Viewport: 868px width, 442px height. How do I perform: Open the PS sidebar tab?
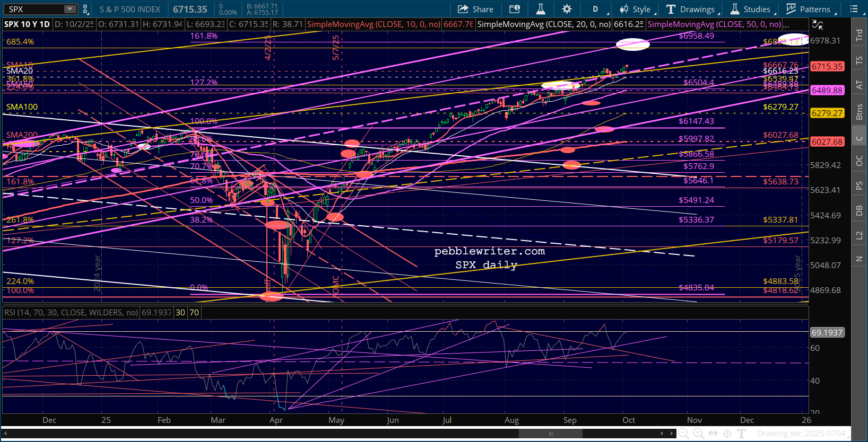(x=860, y=185)
